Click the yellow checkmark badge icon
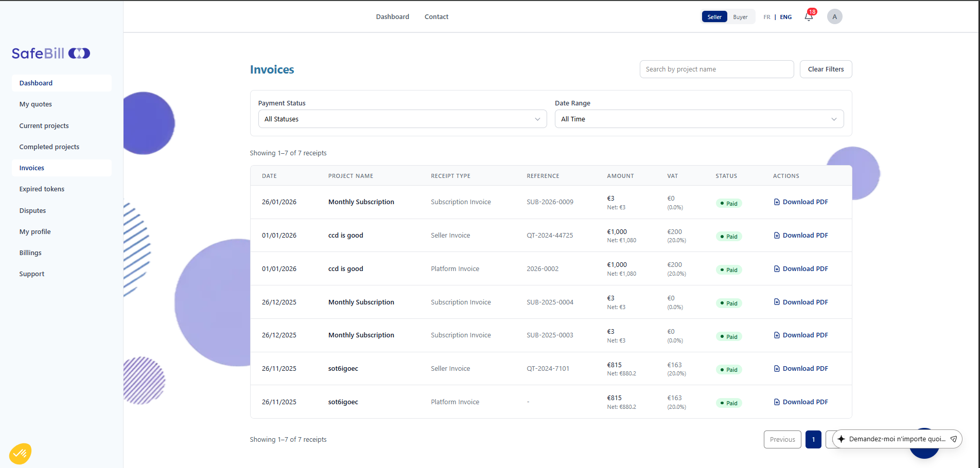 [20, 454]
